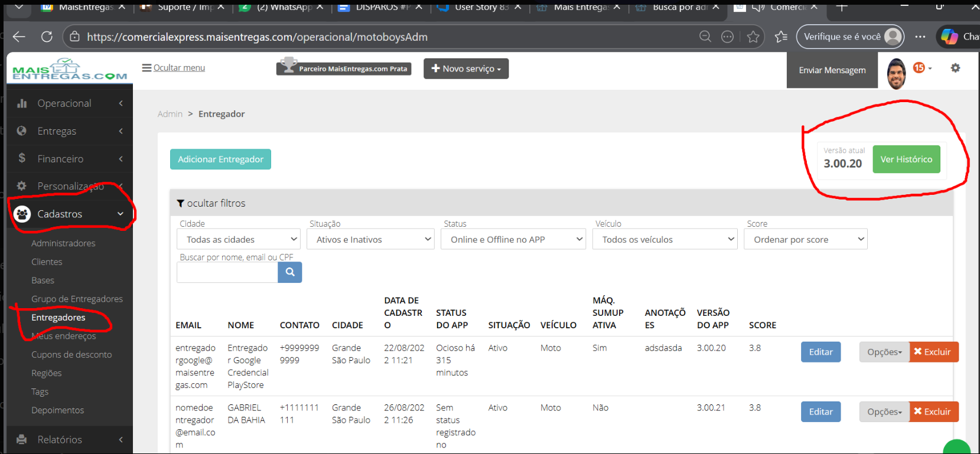Click the Adicionar Entregador button
980x454 pixels.
click(x=220, y=159)
